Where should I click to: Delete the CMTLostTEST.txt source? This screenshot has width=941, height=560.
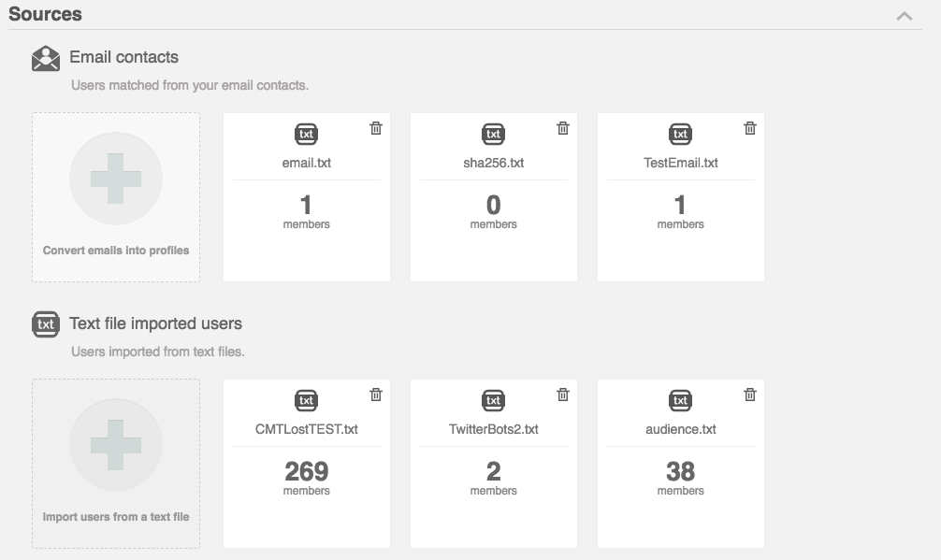(x=376, y=394)
